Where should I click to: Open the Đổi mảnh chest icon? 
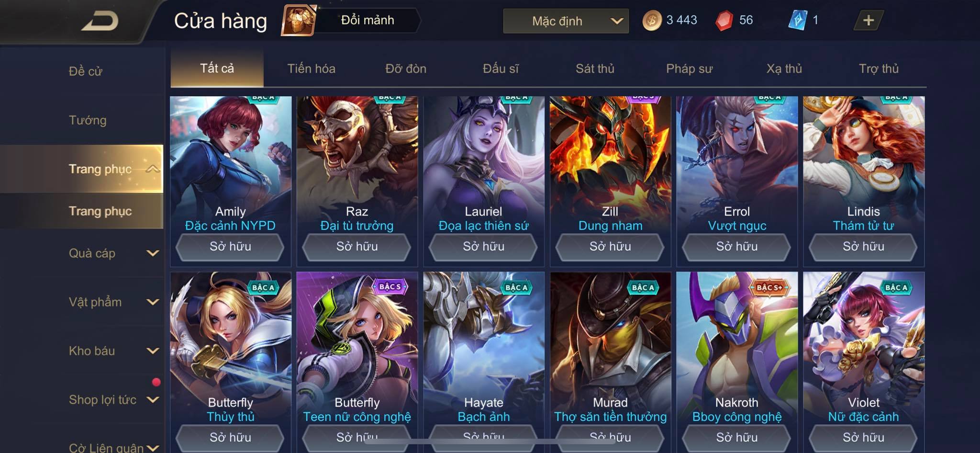point(299,20)
